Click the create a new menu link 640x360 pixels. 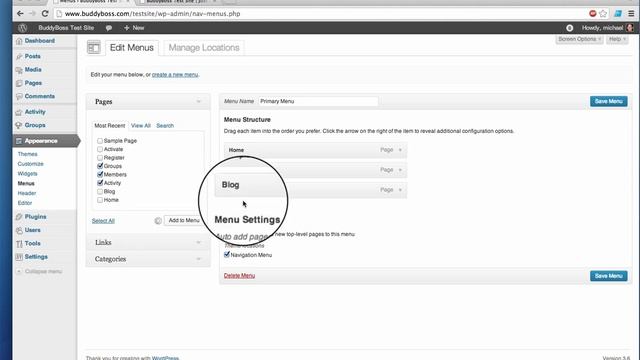(x=175, y=75)
